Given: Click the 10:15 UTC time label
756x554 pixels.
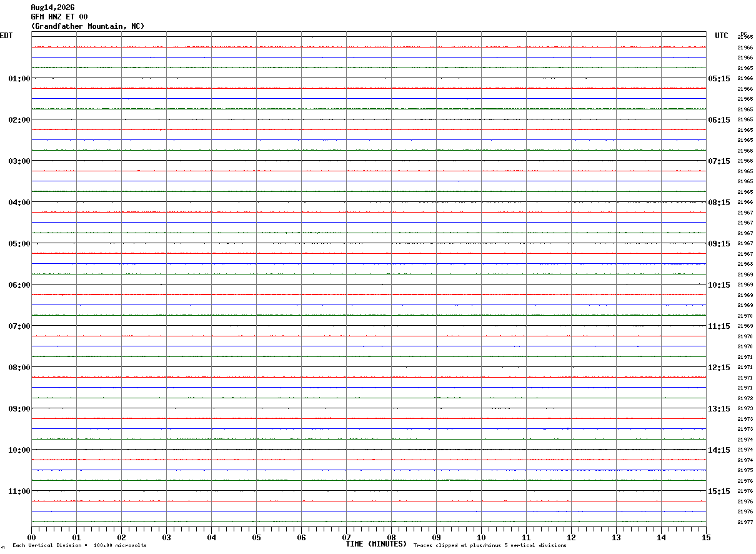Looking at the screenshot, I should (x=719, y=285).
